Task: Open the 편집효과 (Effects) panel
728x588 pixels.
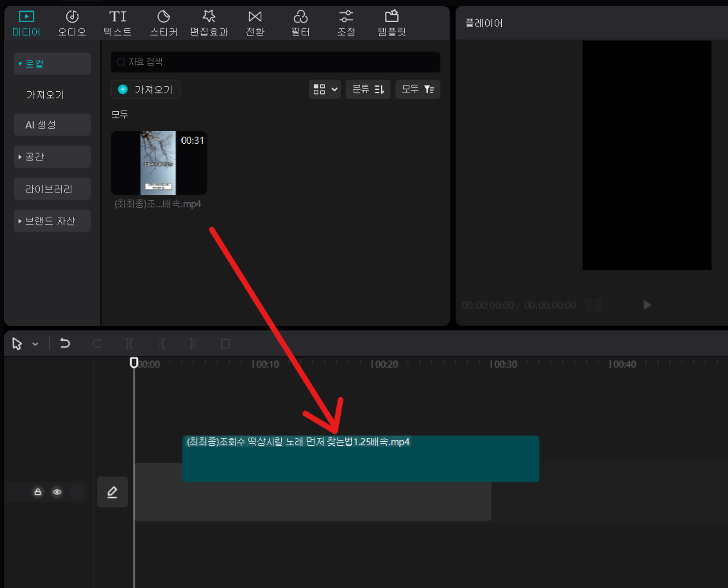Action: point(209,23)
